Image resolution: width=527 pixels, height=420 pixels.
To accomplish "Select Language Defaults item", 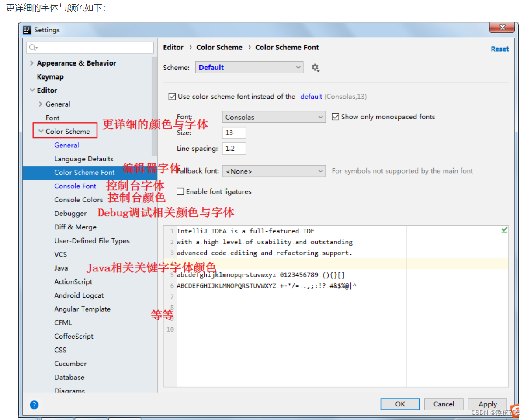I will (84, 159).
